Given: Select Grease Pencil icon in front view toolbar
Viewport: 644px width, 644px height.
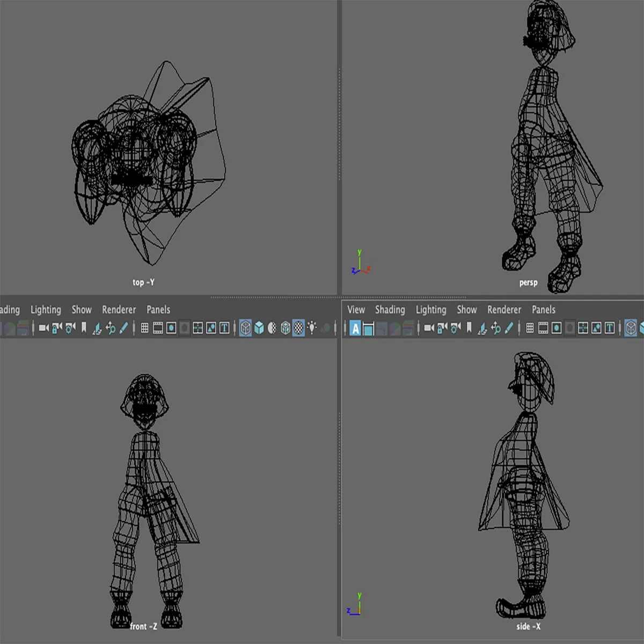Looking at the screenshot, I should pyautogui.click(x=123, y=327).
